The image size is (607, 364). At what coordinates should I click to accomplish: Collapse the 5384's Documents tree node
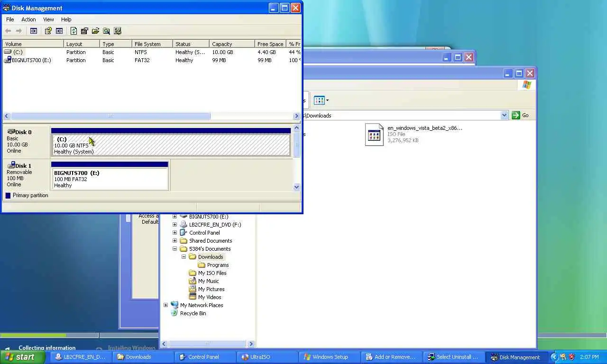click(175, 249)
